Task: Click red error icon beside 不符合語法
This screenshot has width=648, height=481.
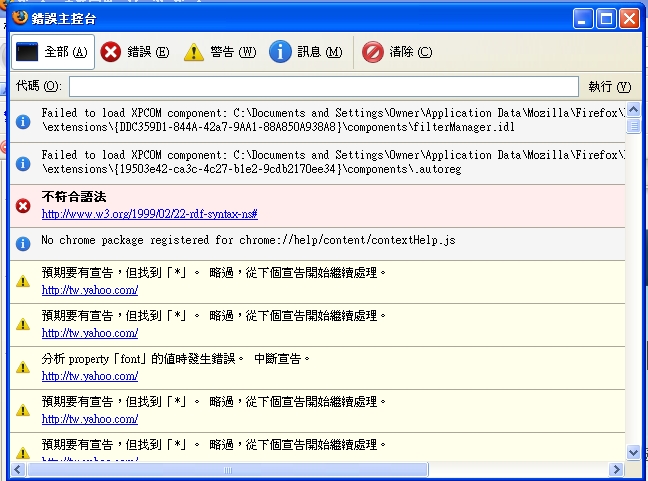Action: (x=23, y=206)
